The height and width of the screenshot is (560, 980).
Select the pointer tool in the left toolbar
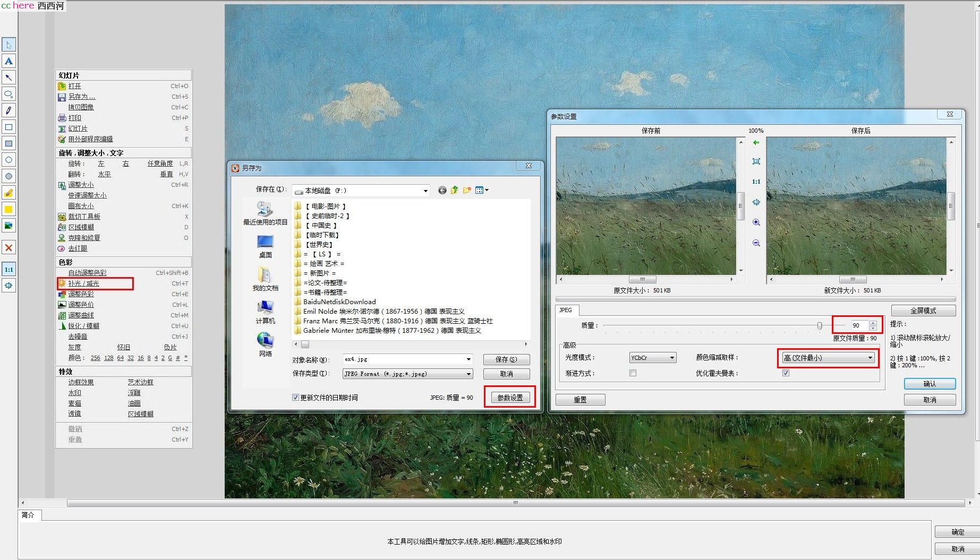8,45
